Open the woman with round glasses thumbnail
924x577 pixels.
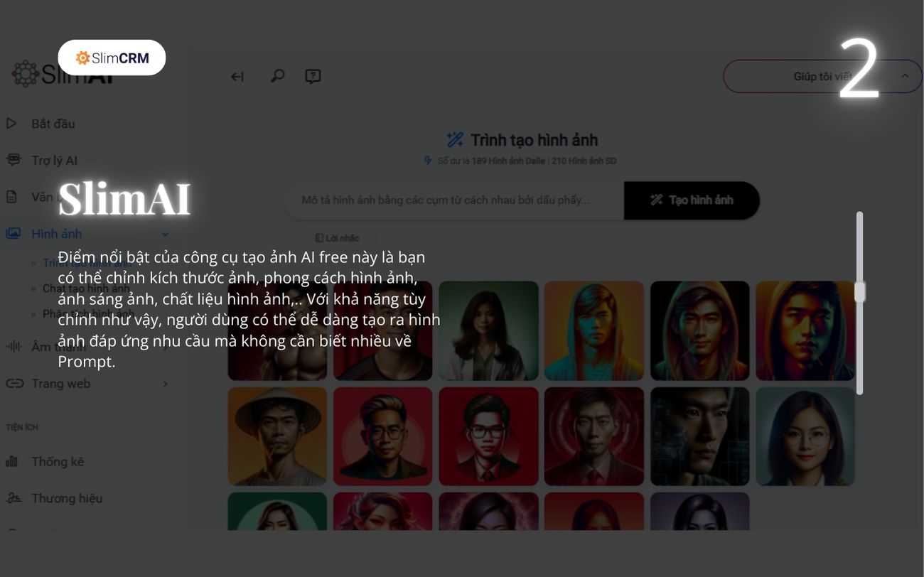coord(805,436)
